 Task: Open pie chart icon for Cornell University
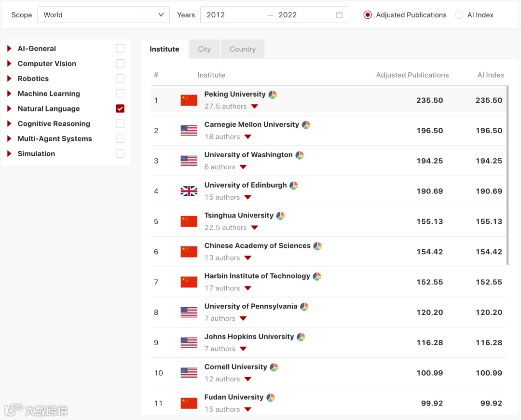(x=274, y=367)
